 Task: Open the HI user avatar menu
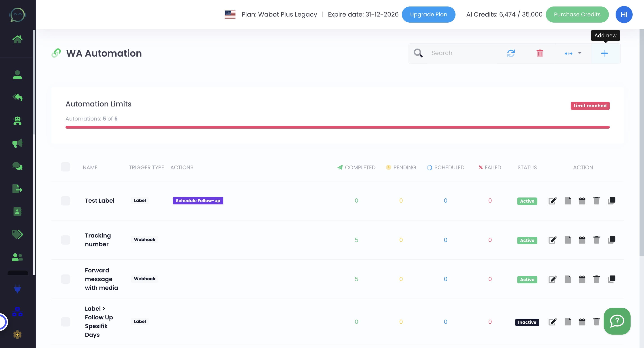[x=624, y=15]
